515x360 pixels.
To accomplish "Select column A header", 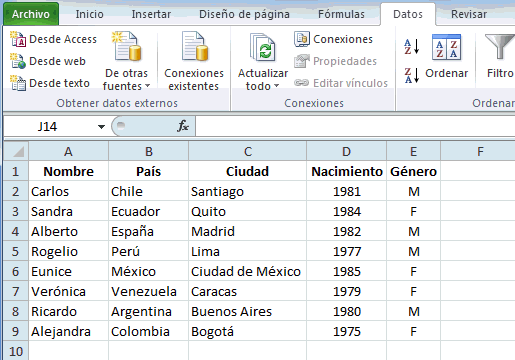I will point(68,151).
